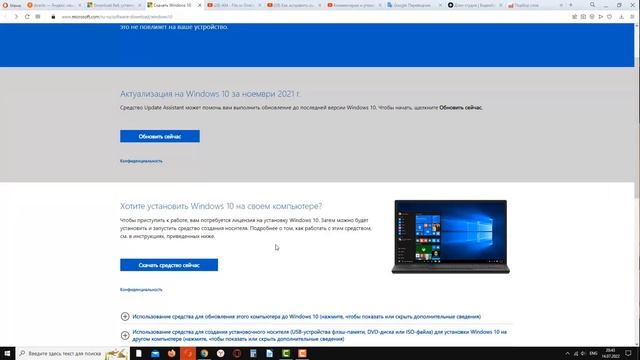The width and height of the screenshot is (640, 360).
Task: Open the Calculator taskbar icon
Action: [x=253, y=353]
